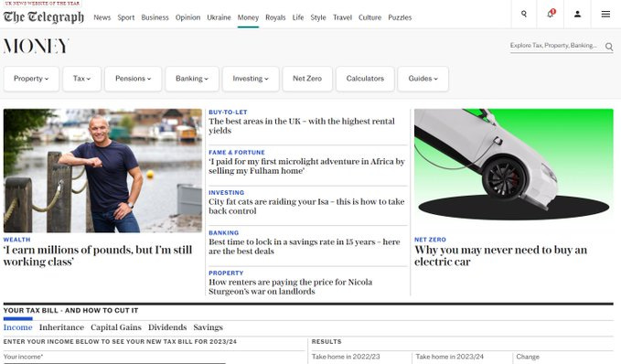Go to Life in top navigation
Viewport: 621px width, 364px height.
(x=298, y=17)
